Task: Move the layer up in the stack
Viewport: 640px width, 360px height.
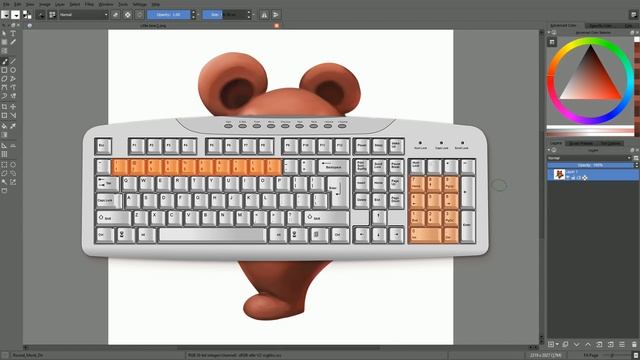Action: pos(588,345)
